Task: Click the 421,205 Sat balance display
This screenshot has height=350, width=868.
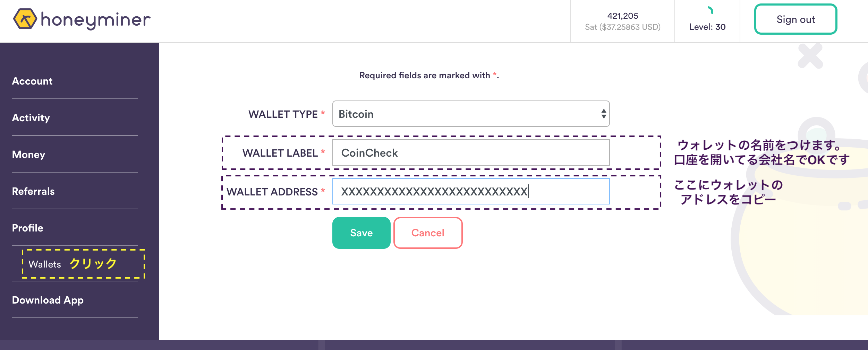Action: pos(623,21)
